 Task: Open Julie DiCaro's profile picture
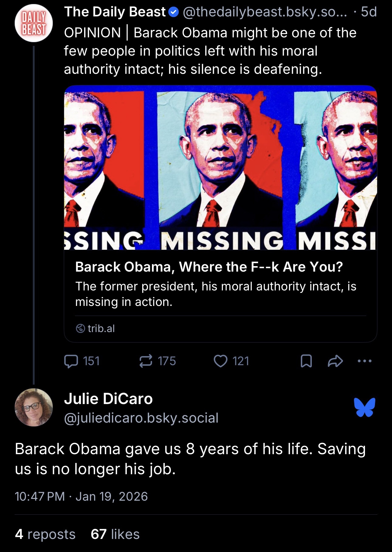click(x=34, y=407)
